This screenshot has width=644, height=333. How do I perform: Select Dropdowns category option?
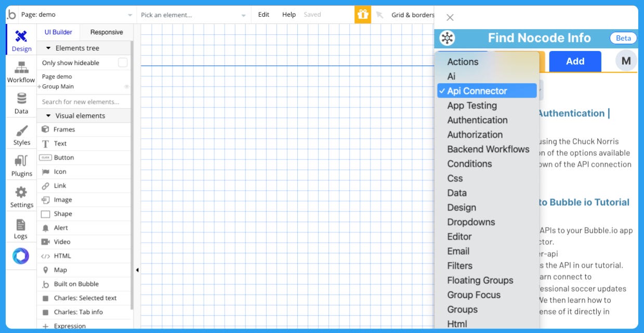tap(487, 222)
